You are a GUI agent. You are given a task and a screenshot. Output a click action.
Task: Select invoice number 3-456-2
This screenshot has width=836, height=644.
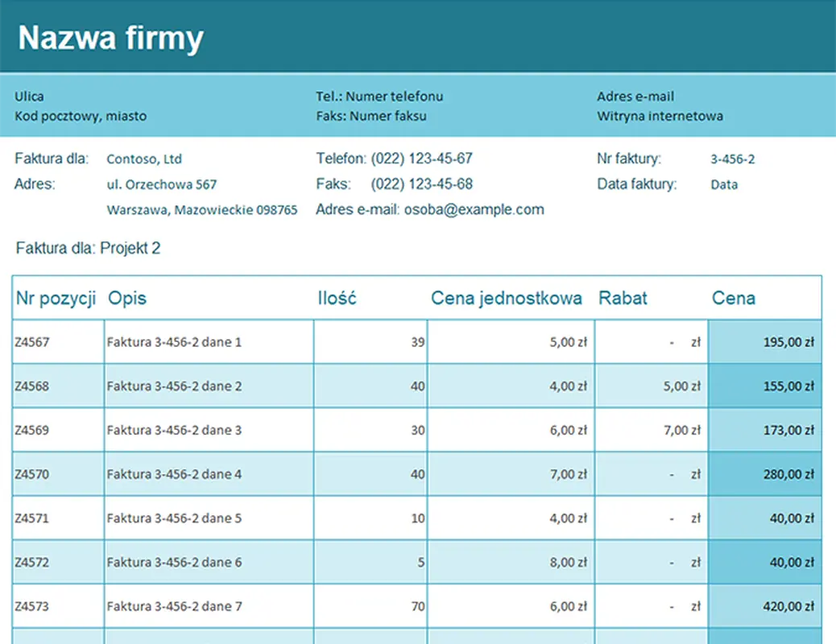[x=732, y=159]
